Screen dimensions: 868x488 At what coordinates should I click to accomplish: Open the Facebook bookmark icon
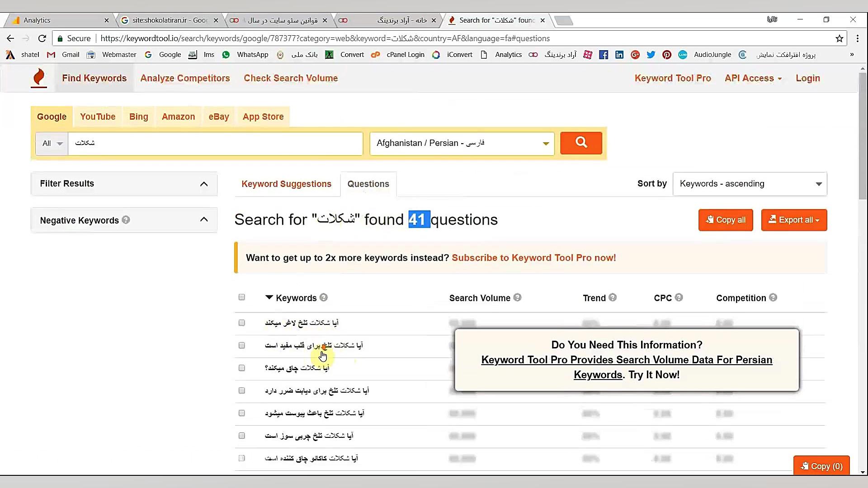pos(604,55)
